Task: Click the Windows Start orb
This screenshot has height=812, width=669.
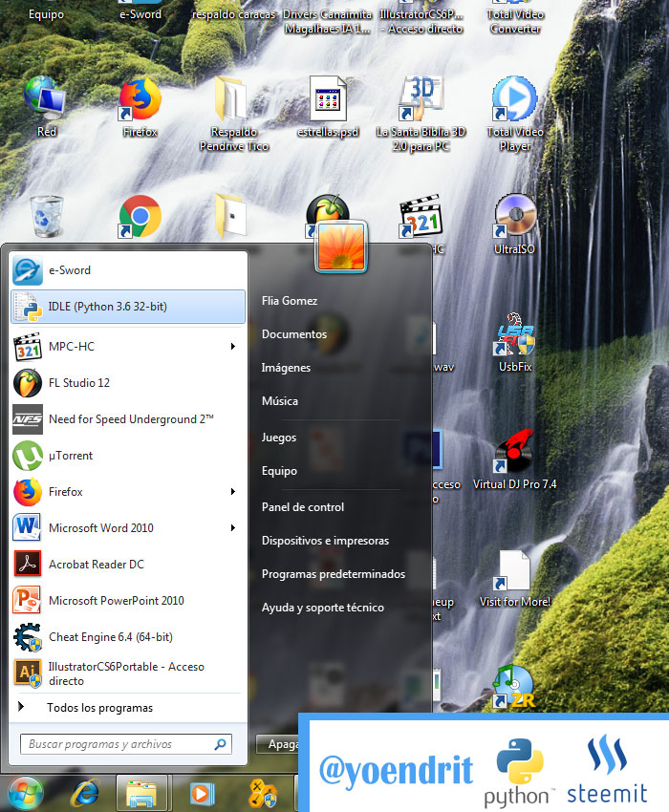Action: [x=26, y=793]
